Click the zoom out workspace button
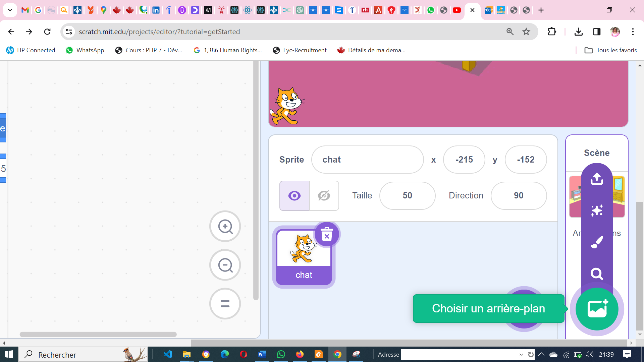 (x=225, y=265)
